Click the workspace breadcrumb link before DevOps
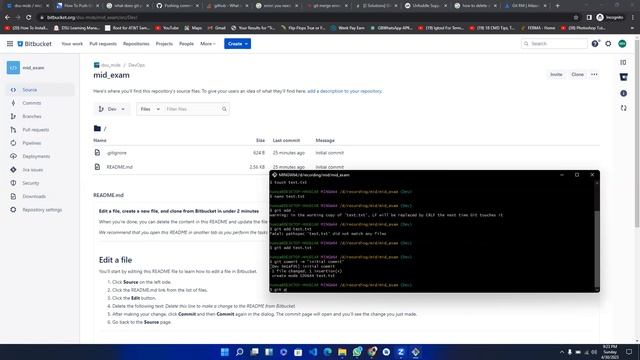The height and width of the screenshot is (360, 640). 111,65
